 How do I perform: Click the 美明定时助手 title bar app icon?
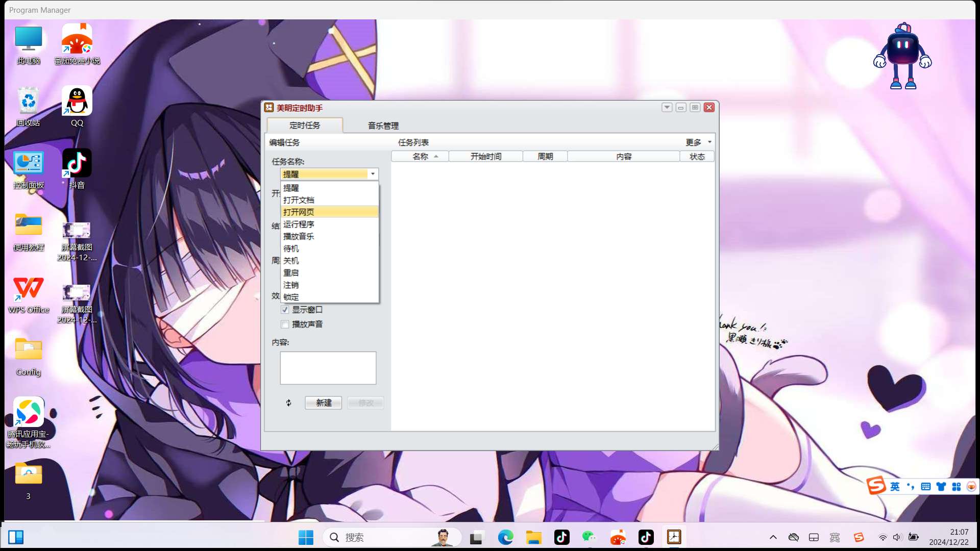click(x=269, y=108)
